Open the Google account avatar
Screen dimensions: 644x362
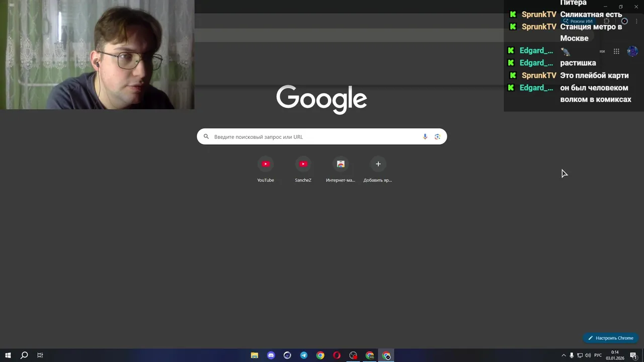coord(632,51)
